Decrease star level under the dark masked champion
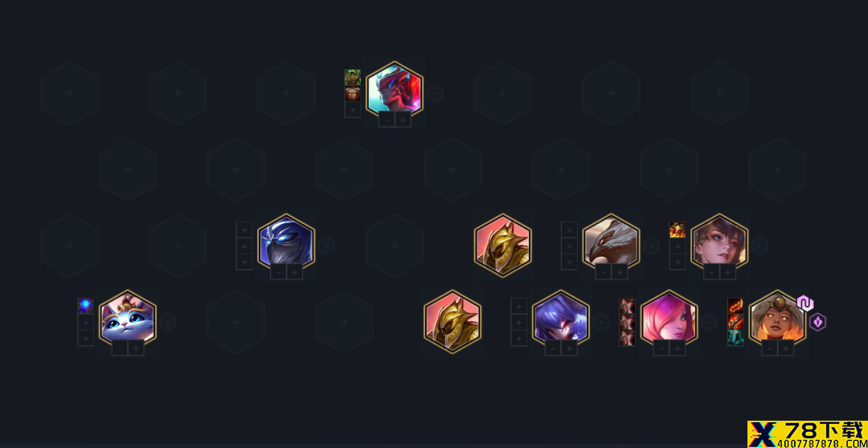Viewport: 868px width, 448px height. pyautogui.click(x=278, y=271)
